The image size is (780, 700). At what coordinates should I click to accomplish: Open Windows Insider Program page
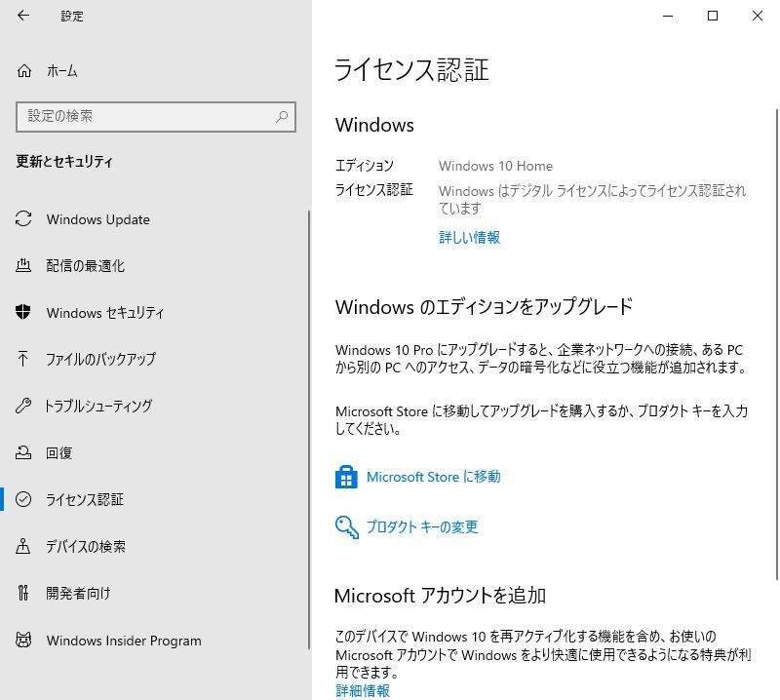154,640
